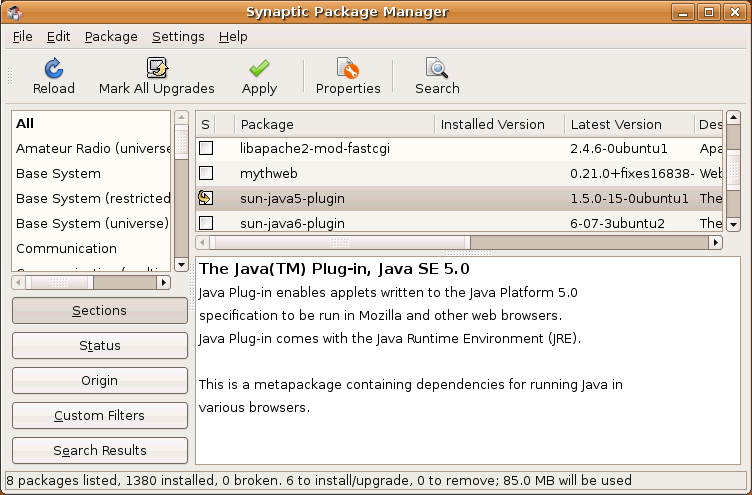
Task: Minimize the Synaptic Package Manager window
Action: 683,12
